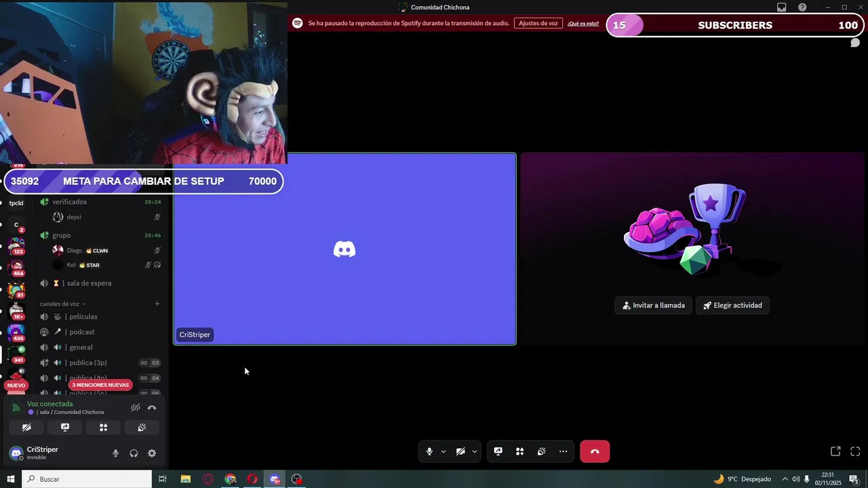This screenshot has width=868, height=488.
Task: Click the Spotify icon in notice bar
Action: click(x=297, y=23)
